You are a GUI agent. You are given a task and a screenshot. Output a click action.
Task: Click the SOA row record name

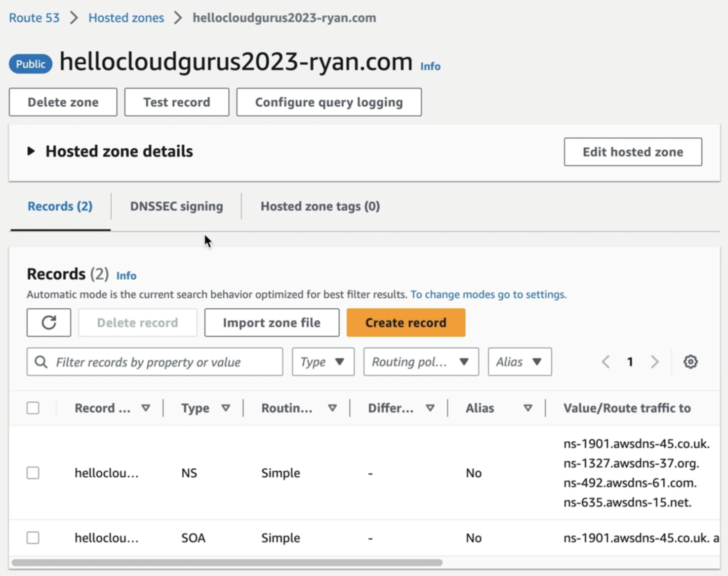click(x=107, y=537)
